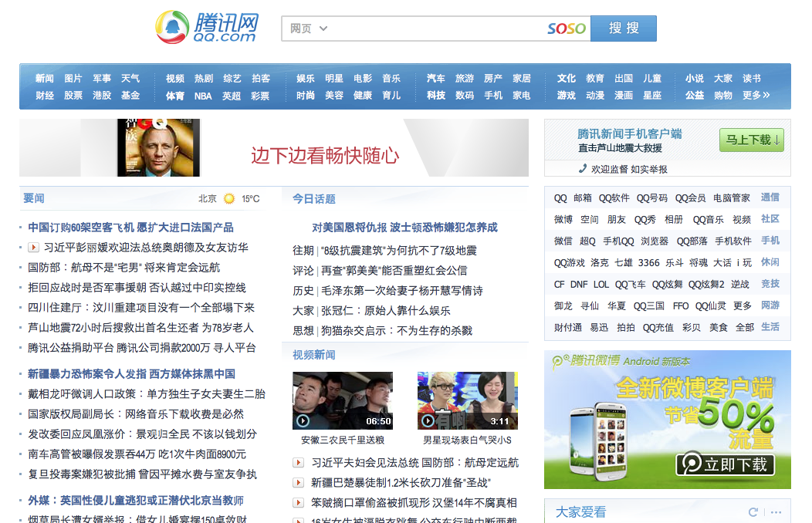This screenshot has height=523, width=812.
Task: Expand 更多 navigation arrows
Action: (x=756, y=95)
